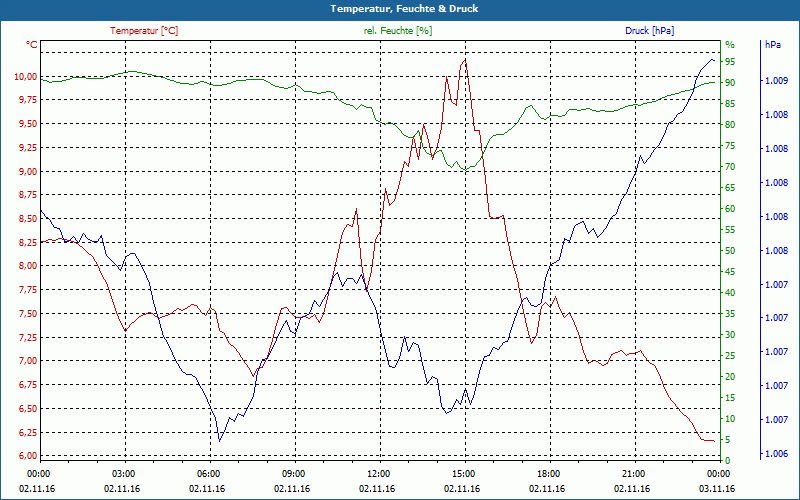Click the '02.11.16' date under 12:00
Viewport: 800px width, 500px height.
377,488
